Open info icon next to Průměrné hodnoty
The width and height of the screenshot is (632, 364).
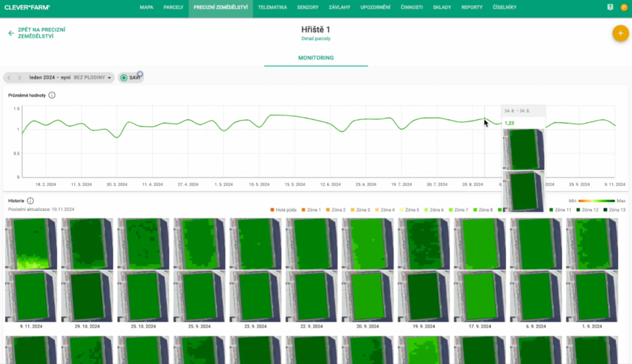pos(52,95)
